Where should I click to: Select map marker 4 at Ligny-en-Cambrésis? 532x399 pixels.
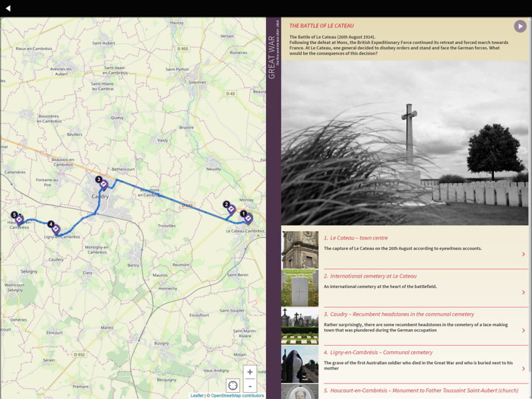pos(55,229)
